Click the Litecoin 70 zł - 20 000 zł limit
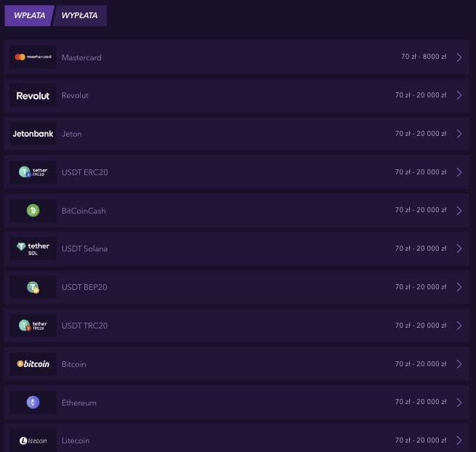The height and width of the screenshot is (452, 476). pyautogui.click(x=421, y=440)
